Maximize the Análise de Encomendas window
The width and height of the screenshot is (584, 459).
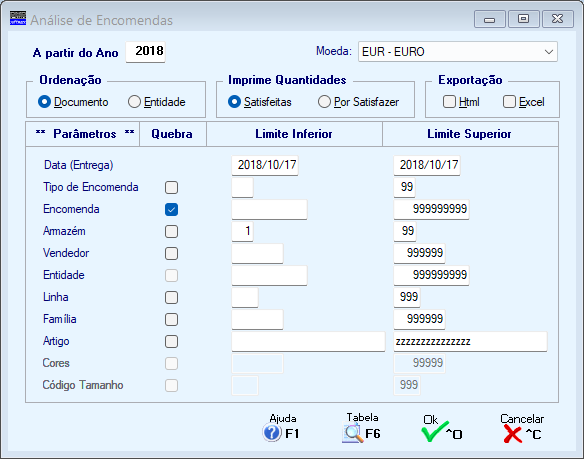[523, 19]
